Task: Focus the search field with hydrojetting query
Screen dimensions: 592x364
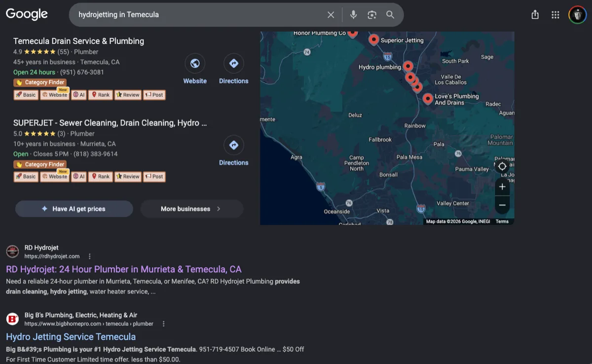Action: tap(197, 15)
